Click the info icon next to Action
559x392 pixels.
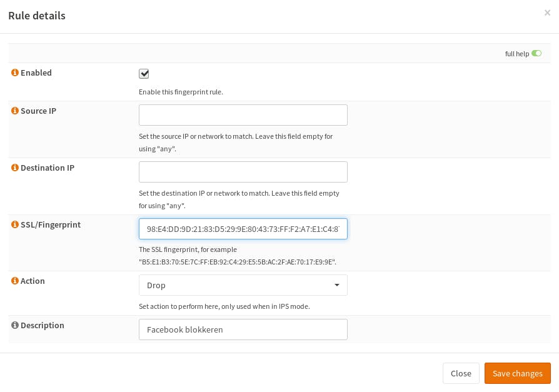click(15, 281)
